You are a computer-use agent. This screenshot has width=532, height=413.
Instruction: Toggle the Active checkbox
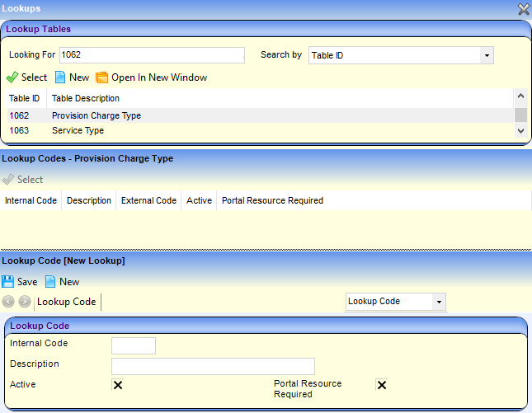[118, 385]
